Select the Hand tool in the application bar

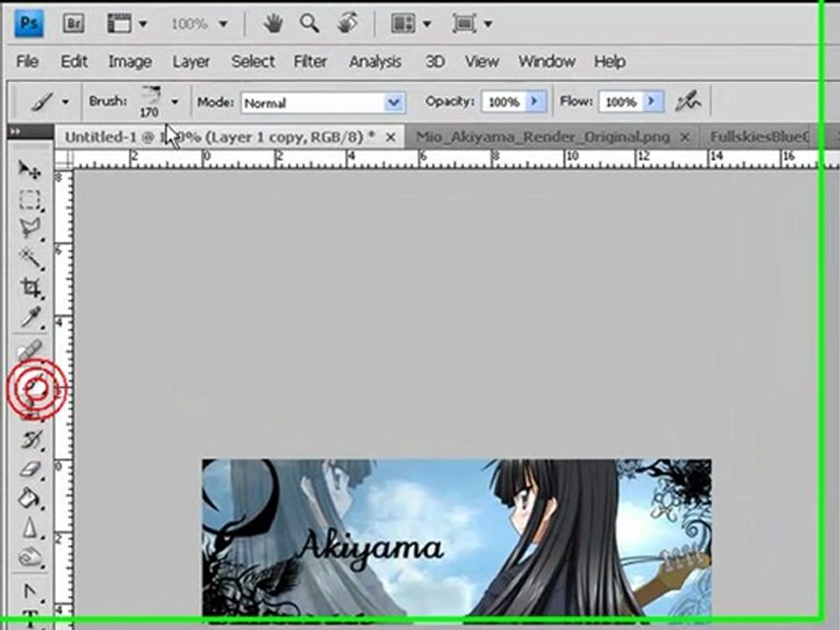(x=273, y=24)
